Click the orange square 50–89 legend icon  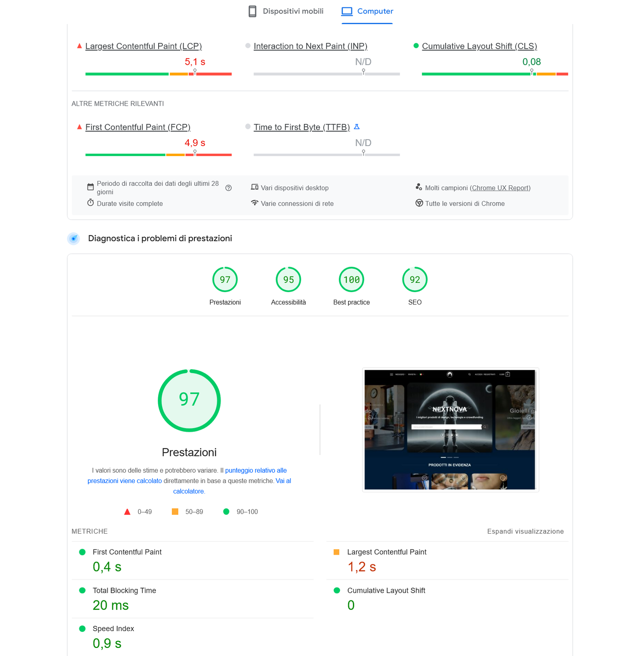[x=175, y=512]
